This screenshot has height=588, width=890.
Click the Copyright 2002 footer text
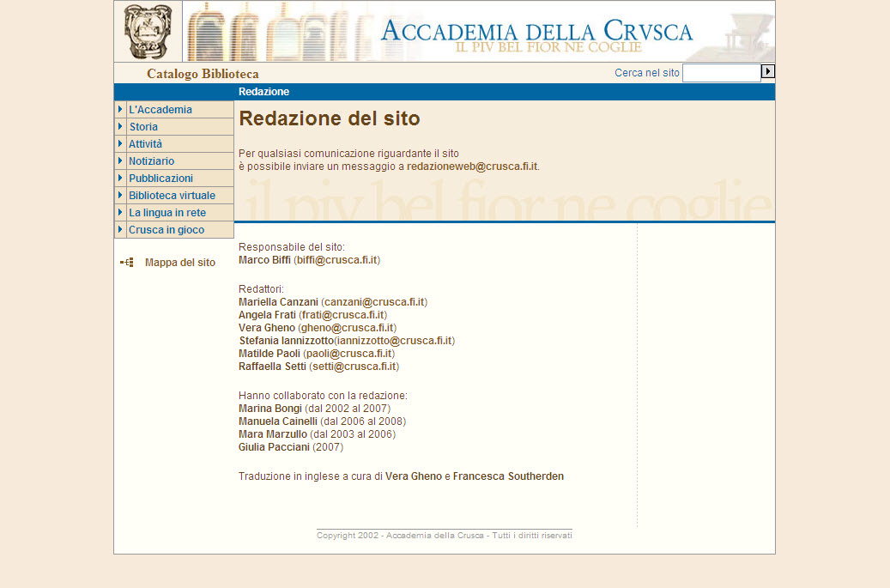445,536
